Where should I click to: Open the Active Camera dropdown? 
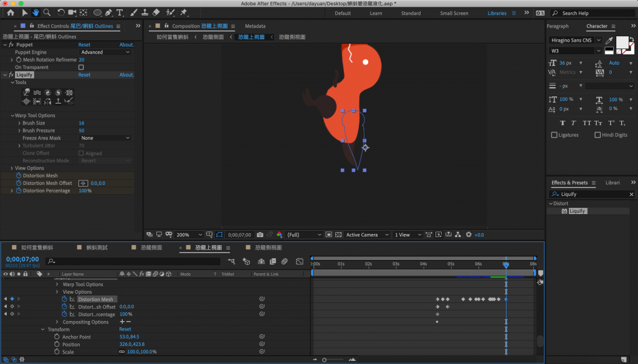click(366, 235)
